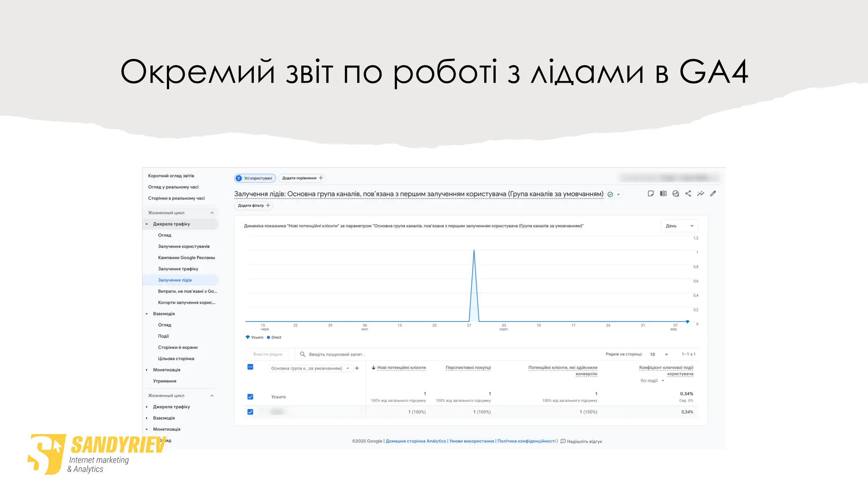
Task: Open 'Короткий огляд звітів'
Action: 171,176
